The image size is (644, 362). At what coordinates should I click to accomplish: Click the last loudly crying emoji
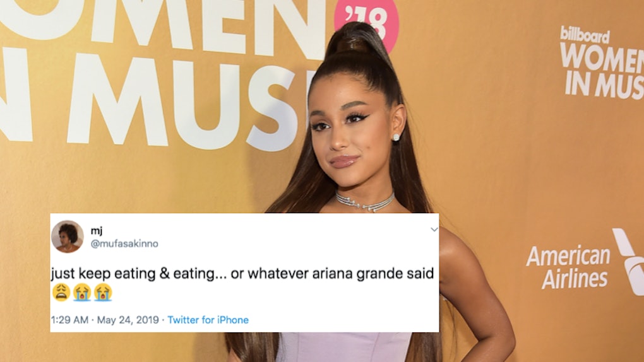coord(103,292)
